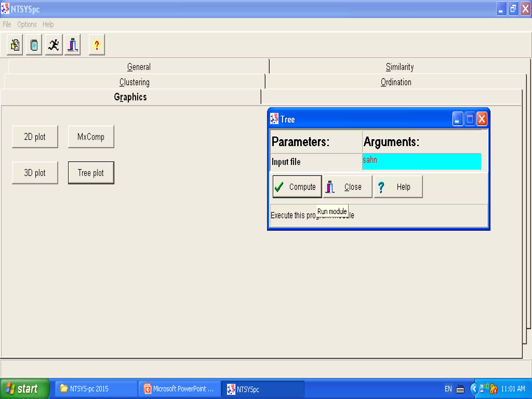Click the running man run icon
The height and width of the screenshot is (399, 532).
(x=54, y=45)
